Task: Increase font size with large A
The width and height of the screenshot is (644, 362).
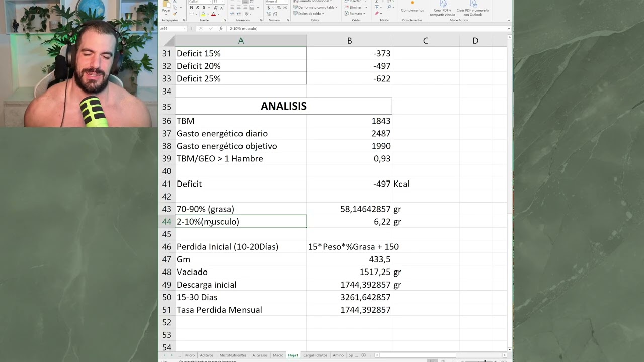Action: coord(215,8)
